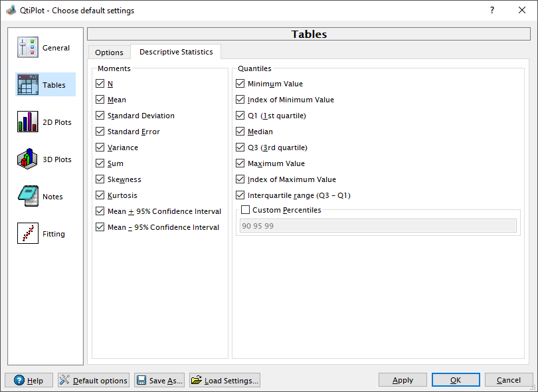The height and width of the screenshot is (392, 538).
Task: Toggle the Kurtosis checkbox
Action: coord(100,195)
